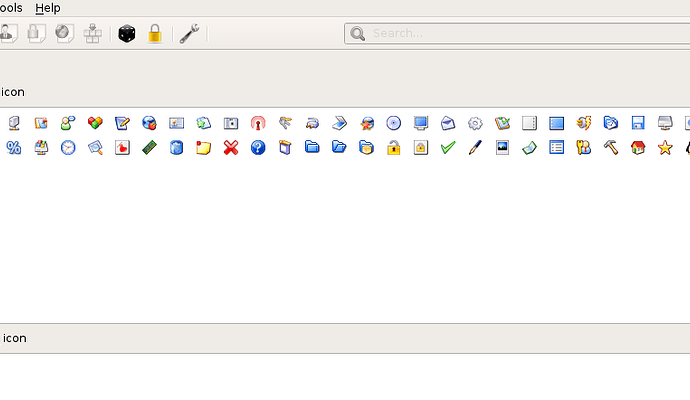
Task: Select the open yellow padlock icon
Action: tap(394, 148)
